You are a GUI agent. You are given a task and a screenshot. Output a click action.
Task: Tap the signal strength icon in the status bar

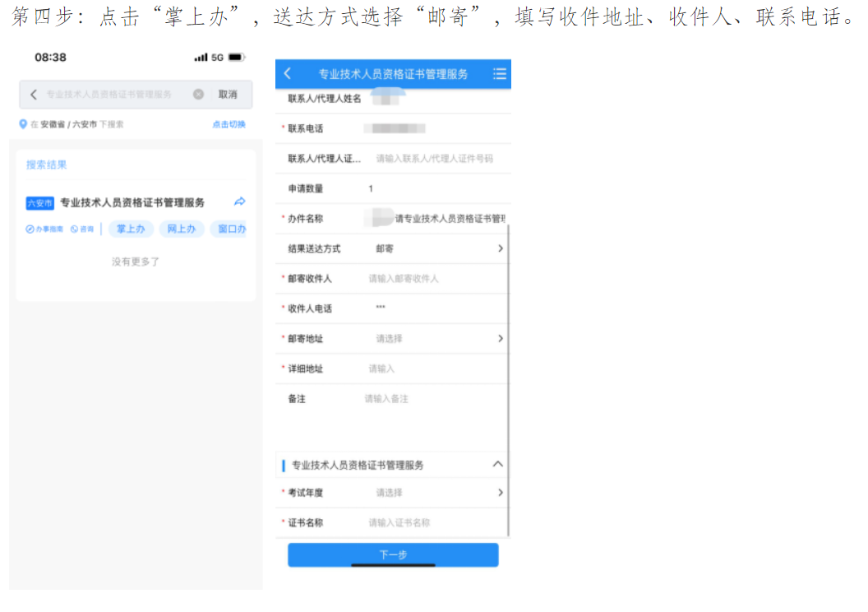pos(201,57)
